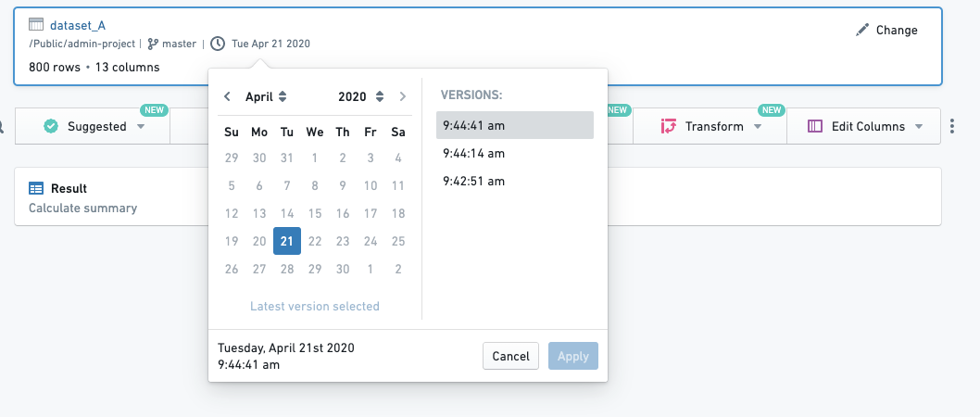Click the Tue Apr 21 2020 date label
The width and height of the screenshot is (980, 417).
270,44
